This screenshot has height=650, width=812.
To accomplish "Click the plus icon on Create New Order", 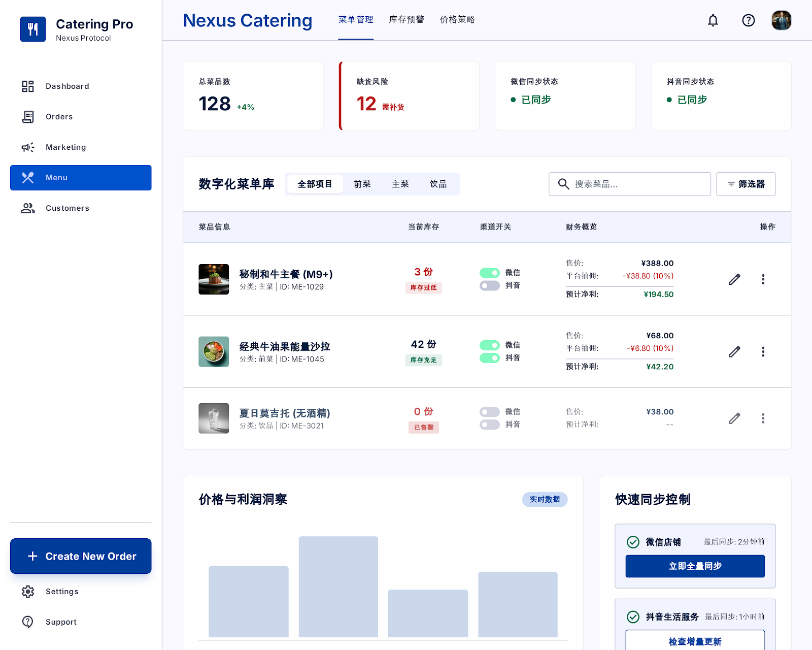I will [x=32, y=556].
